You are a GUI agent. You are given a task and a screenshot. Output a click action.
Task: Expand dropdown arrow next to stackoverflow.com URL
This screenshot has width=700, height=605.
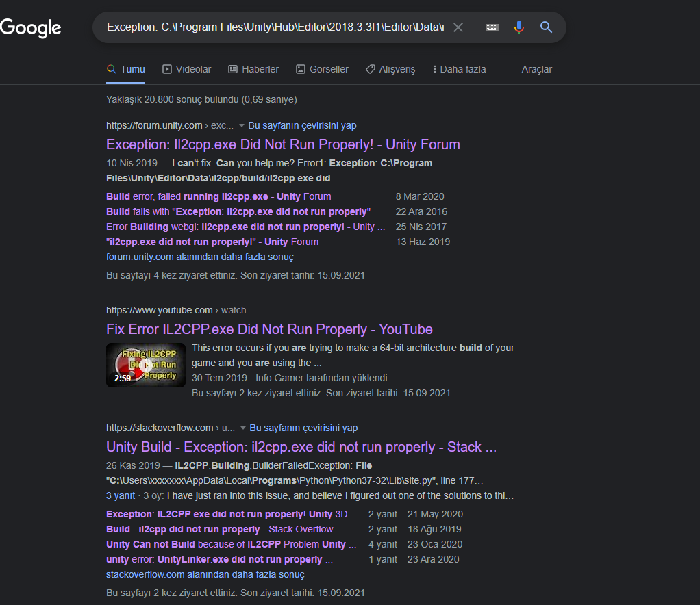243,428
